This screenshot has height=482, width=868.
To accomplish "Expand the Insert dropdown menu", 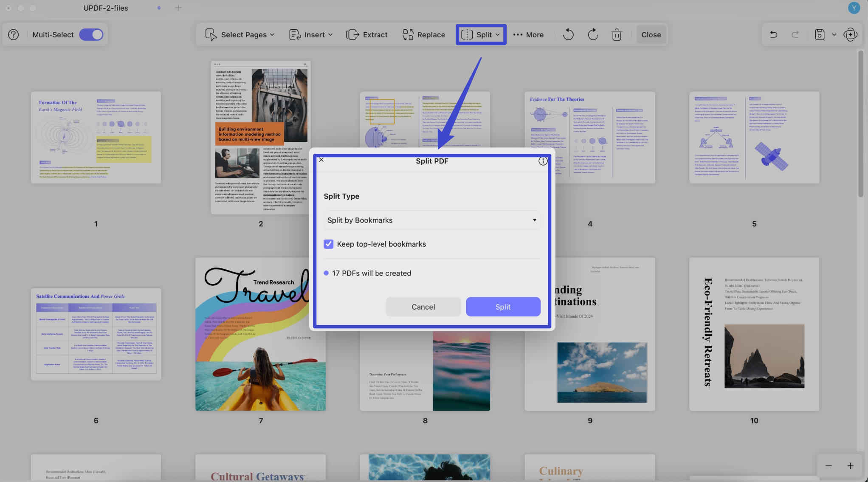I will [311, 35].
